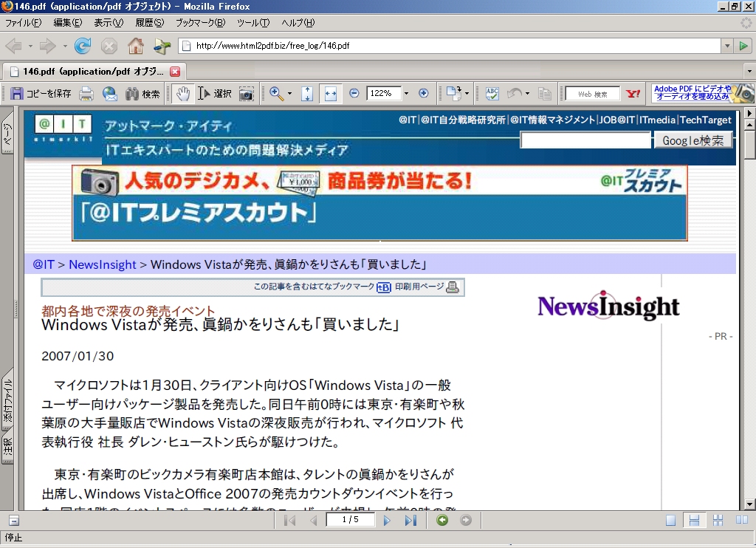756x548 pixels.
Task: Return to the previous view (green arrow)
Action: click(x=442, y=521)
